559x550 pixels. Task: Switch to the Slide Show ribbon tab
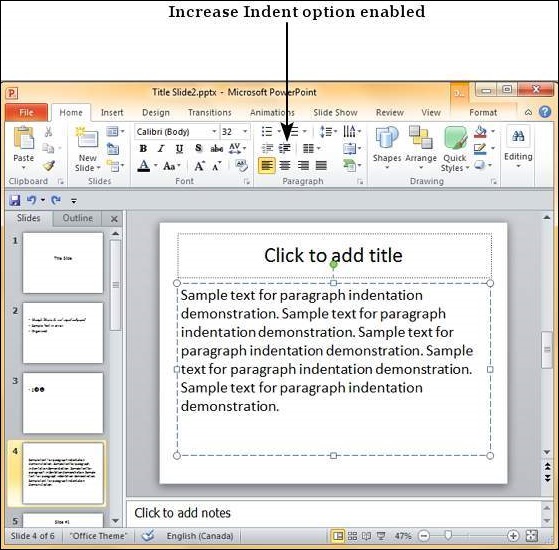coord(335,113)
